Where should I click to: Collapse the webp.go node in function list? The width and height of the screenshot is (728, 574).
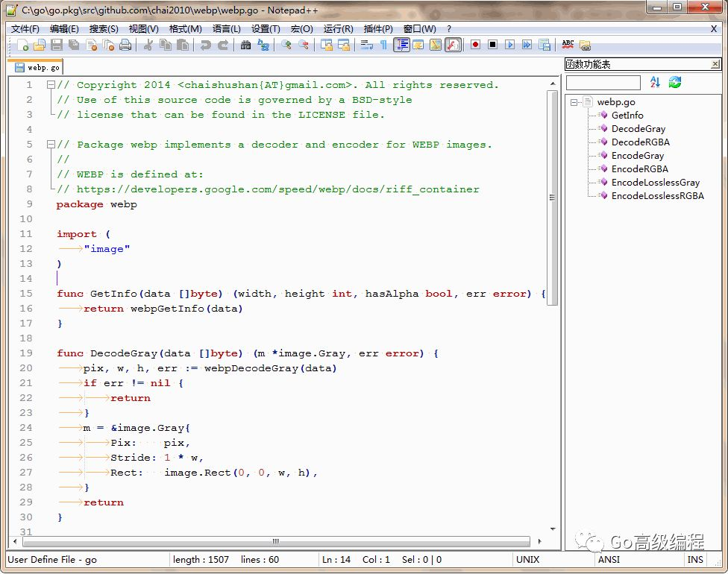(x=574, y=102)
